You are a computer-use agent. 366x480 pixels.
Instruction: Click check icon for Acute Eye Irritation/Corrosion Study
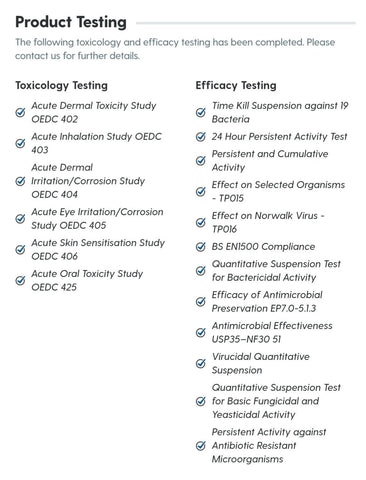click(x=20, y=218)
